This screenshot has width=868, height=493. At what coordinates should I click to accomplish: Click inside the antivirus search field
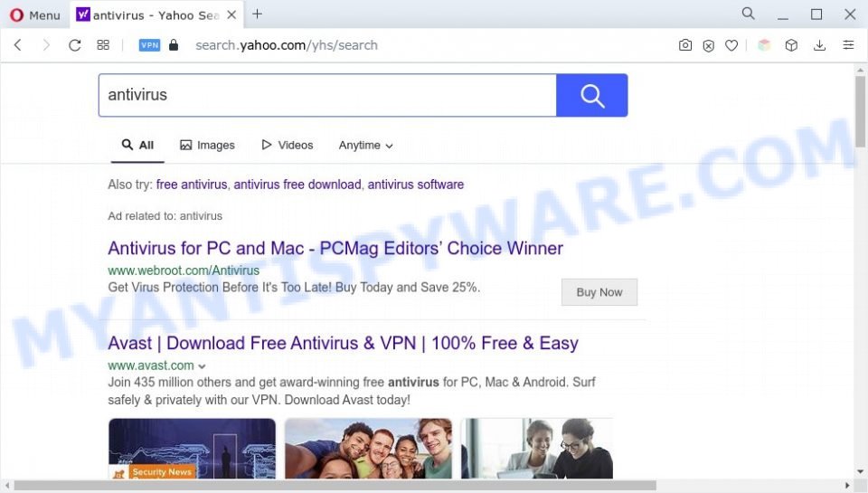[327, 95]
